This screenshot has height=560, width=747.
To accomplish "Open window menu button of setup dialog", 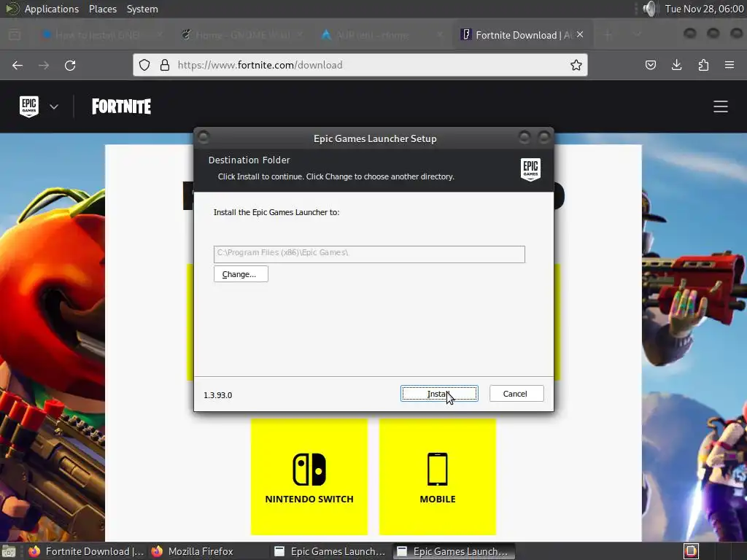I will 204,138.
